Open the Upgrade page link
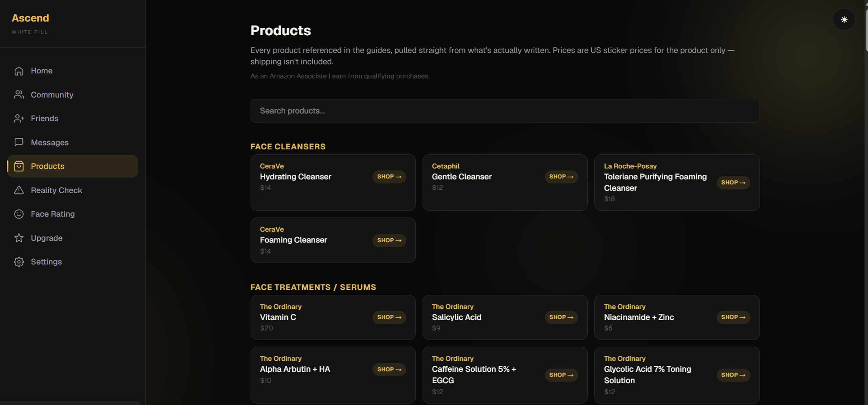 coord(73,238)
